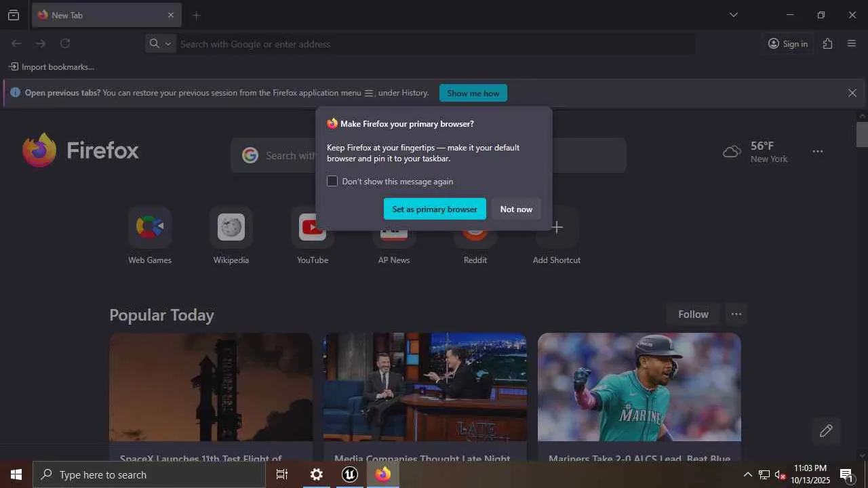Open the search engine dropdown in address bar
This screenshot has width=868, height=488.
point(161,43)
